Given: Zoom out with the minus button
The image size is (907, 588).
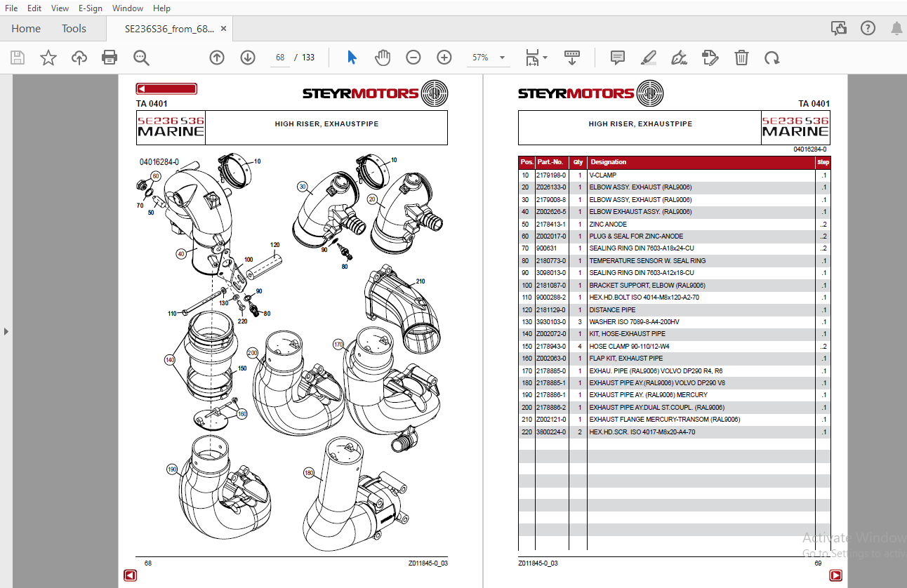Looking at the screenshot, I should [413, 58].
